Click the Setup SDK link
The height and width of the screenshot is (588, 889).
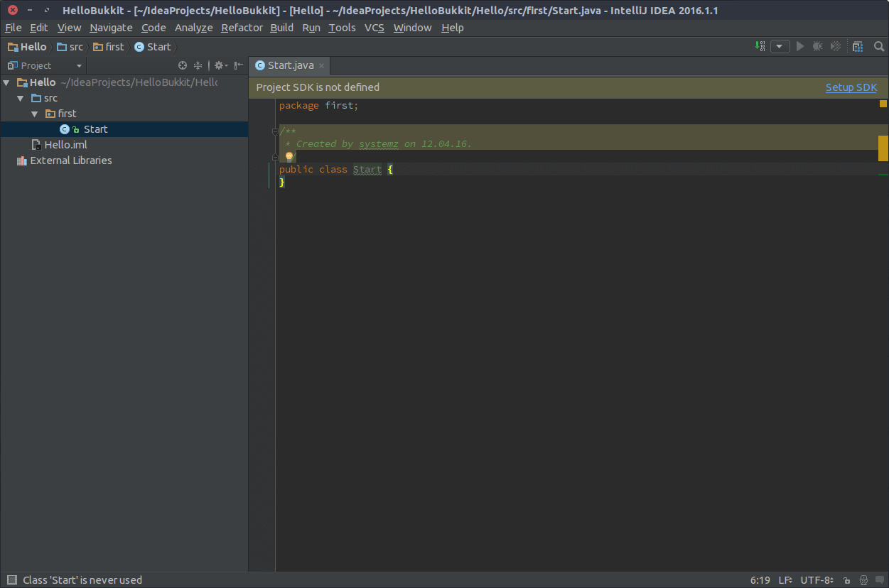coord(851,87)
